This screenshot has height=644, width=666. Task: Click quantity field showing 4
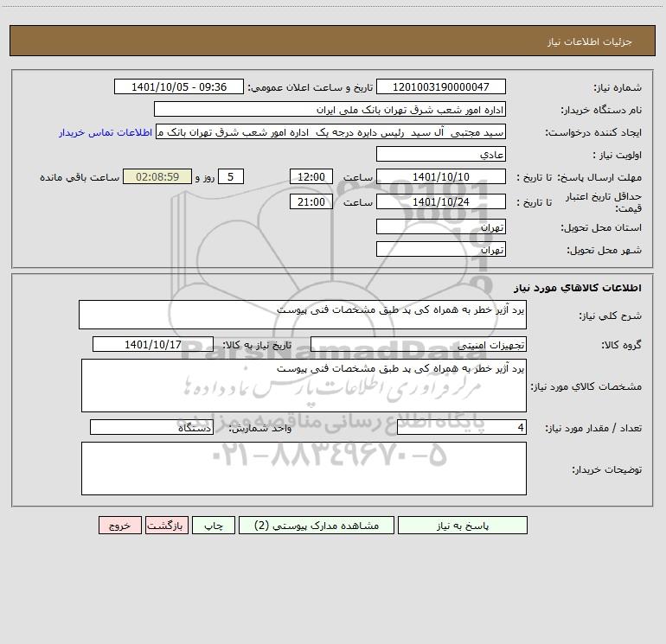point(462,427)
